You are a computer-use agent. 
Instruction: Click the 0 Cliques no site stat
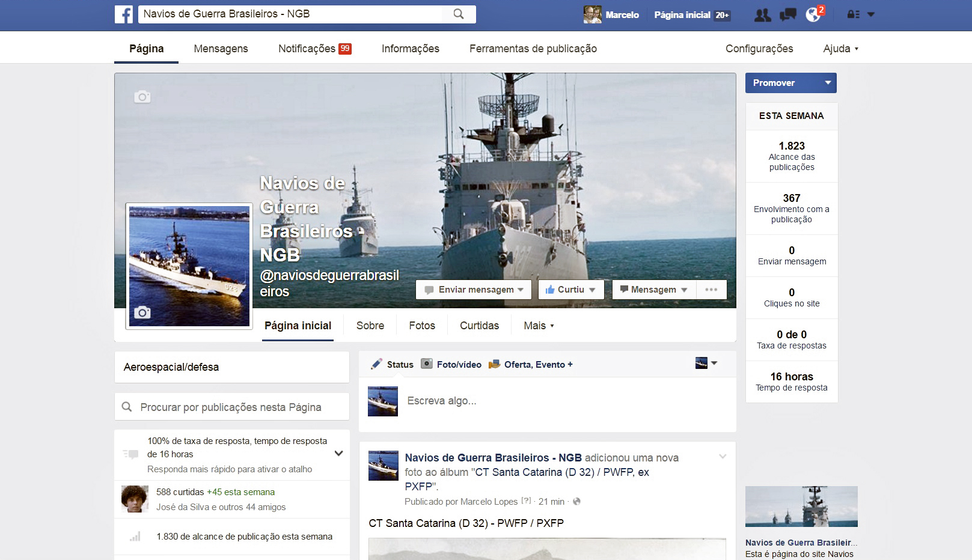pyautogui.click(x=792, y=297)
